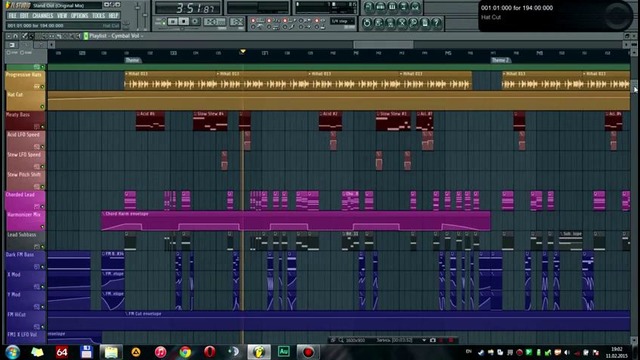
Task: Select the Slow Stew #4 clip on Meaty Bass
Action: point(210,121)
